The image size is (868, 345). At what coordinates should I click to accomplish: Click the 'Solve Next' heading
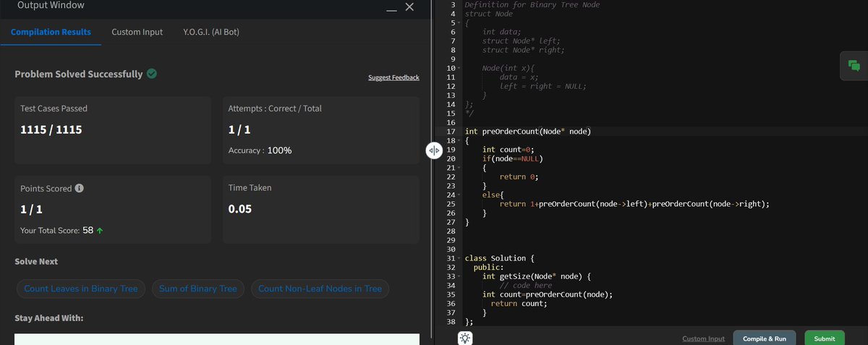36,261
